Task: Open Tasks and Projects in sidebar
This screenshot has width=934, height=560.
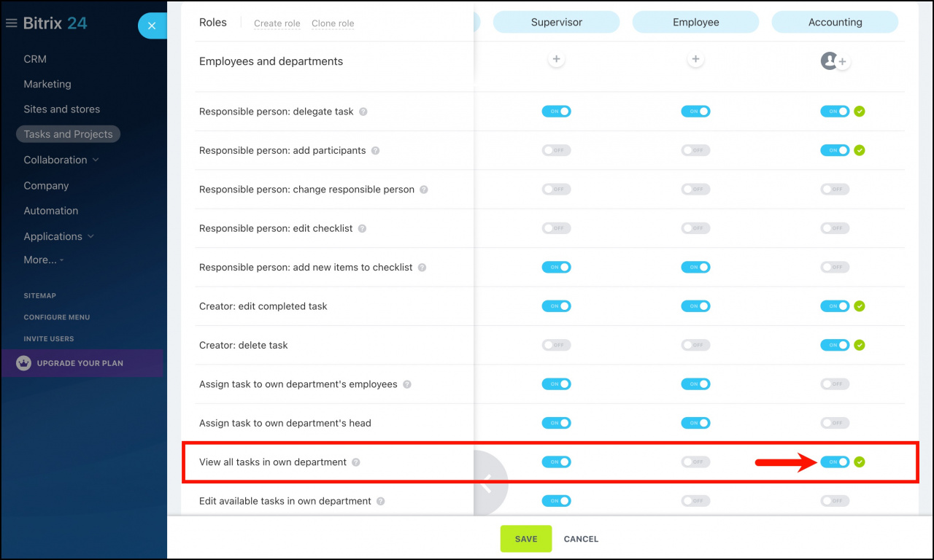Action: [x=69, y=134]
